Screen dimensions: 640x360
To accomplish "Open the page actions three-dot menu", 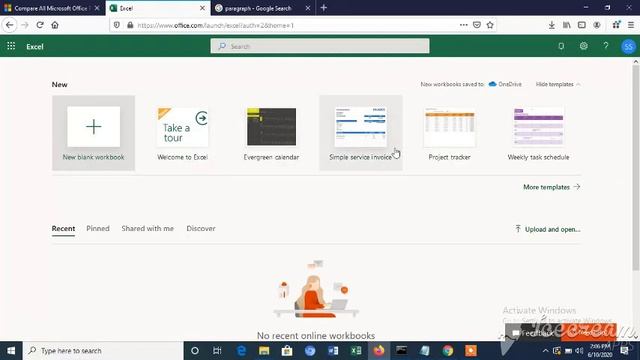I will coord(463,25).
